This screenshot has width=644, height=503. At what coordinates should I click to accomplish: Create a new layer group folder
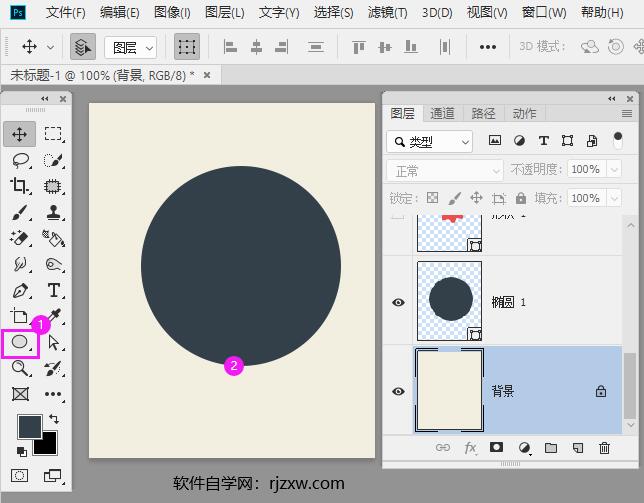coord(551,448)
